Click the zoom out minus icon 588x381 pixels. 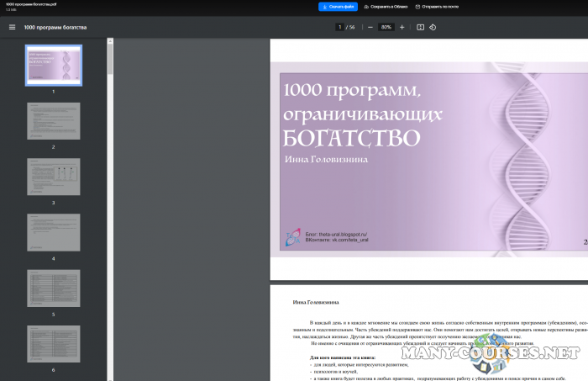coord(370,27)
